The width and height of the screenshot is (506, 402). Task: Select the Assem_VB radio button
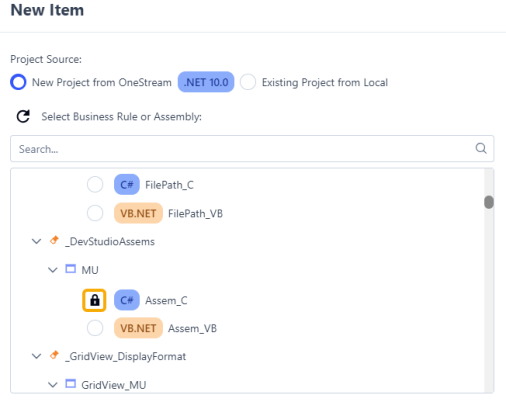pos(95,328)
